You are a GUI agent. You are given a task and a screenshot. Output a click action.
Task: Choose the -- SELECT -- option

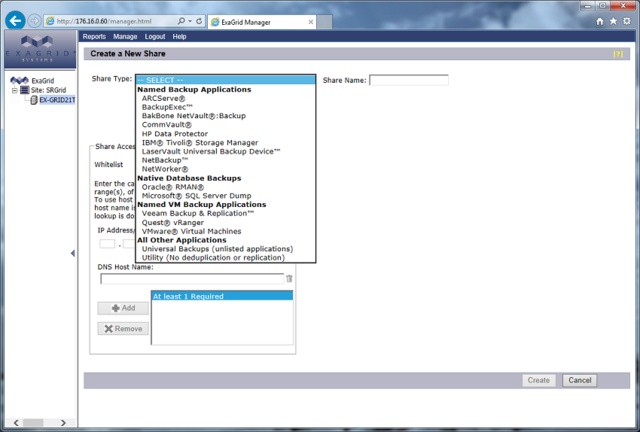click(225, 80)
